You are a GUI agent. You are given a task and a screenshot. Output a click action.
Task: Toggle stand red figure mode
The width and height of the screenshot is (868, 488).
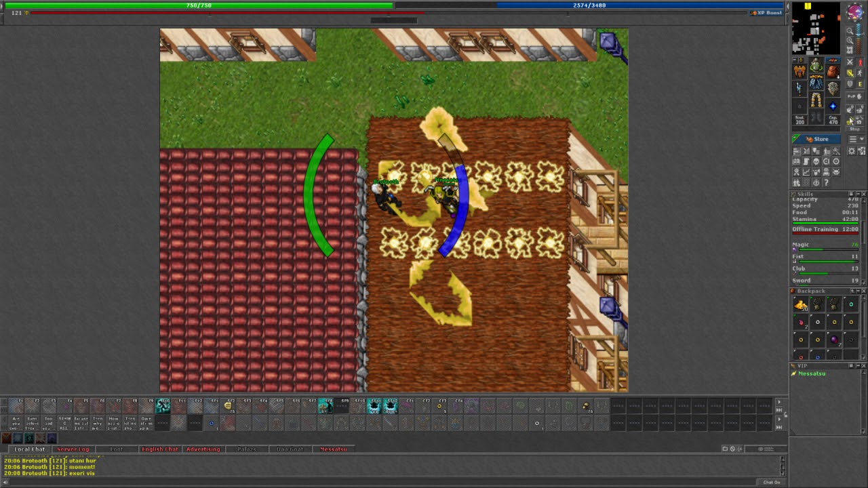coord(861,62)
